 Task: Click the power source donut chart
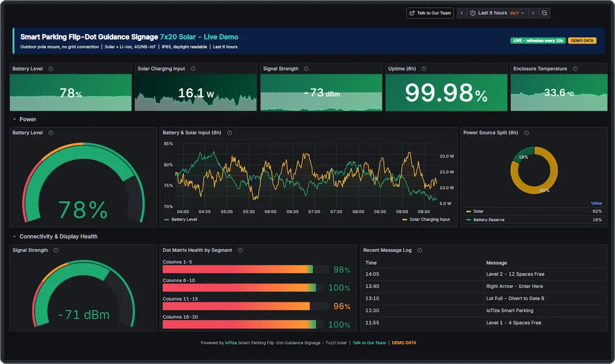[x=534, y=169]
